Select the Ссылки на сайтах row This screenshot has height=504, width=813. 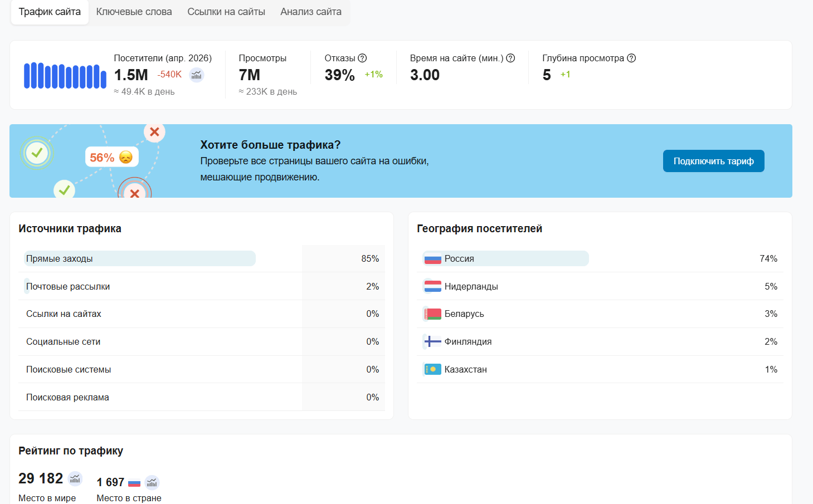click(x=202, y=314)
